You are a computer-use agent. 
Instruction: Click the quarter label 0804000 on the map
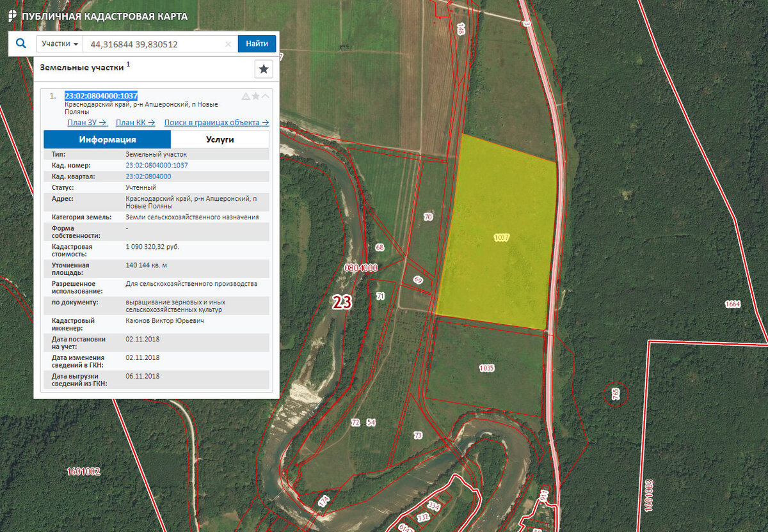(x=362, y=268)
